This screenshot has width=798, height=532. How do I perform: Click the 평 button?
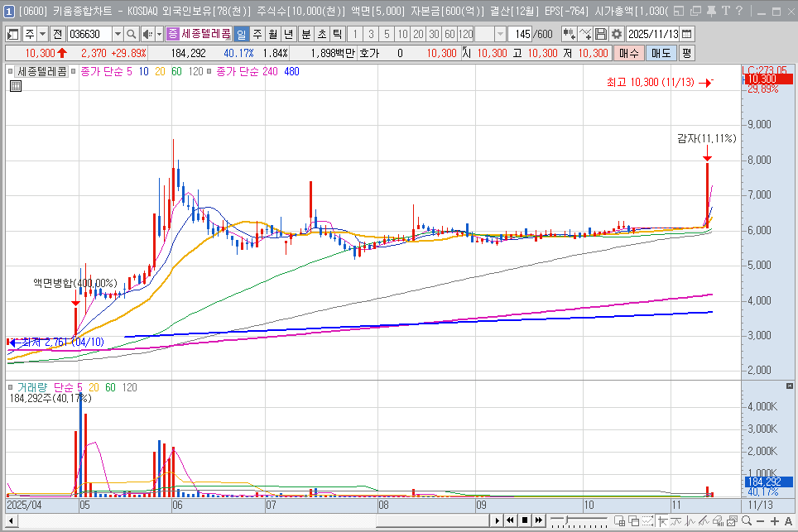click(x=686, y=53)
